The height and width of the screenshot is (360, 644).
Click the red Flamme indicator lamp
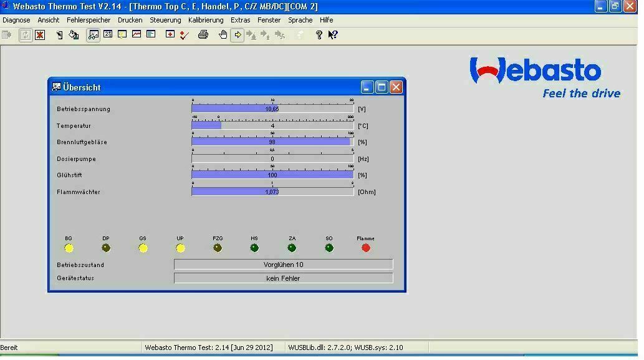click(x=366, y=248)
